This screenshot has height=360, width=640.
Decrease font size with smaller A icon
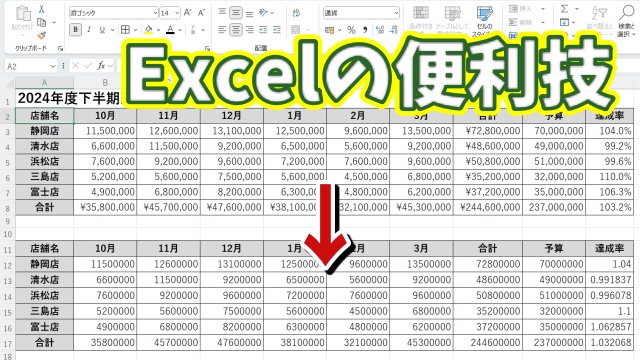[x=201, y=13]
